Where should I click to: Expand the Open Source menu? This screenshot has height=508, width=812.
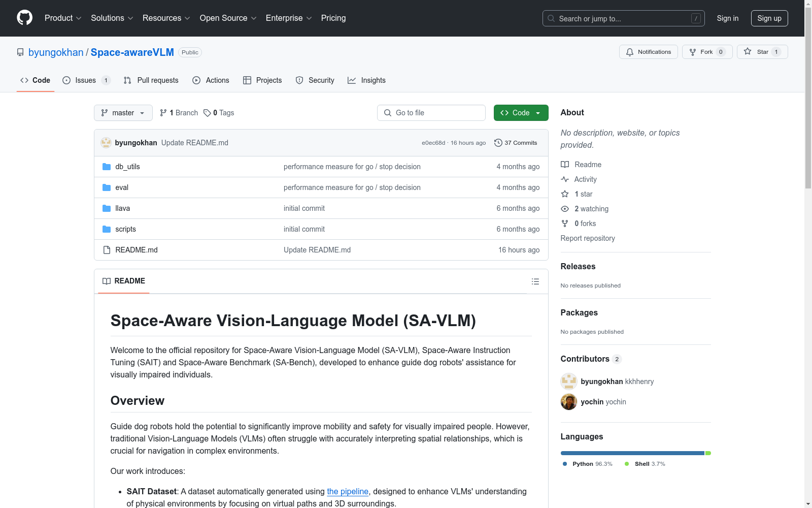coord(228,18)
